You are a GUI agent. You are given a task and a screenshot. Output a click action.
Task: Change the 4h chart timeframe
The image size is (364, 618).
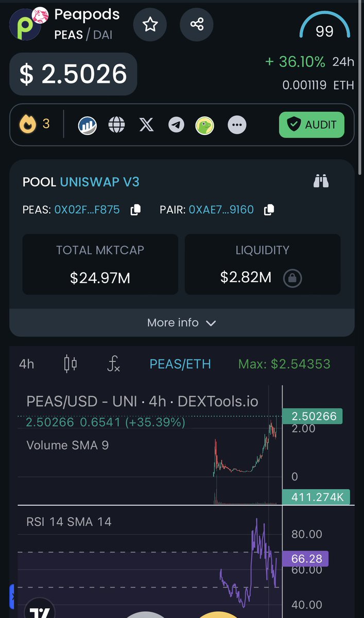(x=27, y=364)
